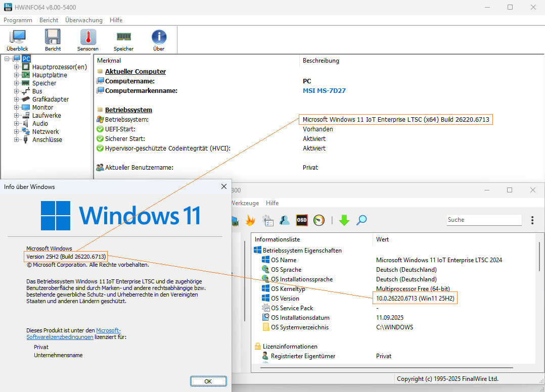Screen dimensions: 545x392
Task: Open the Programm menu
Action: [x=18, y=20]
